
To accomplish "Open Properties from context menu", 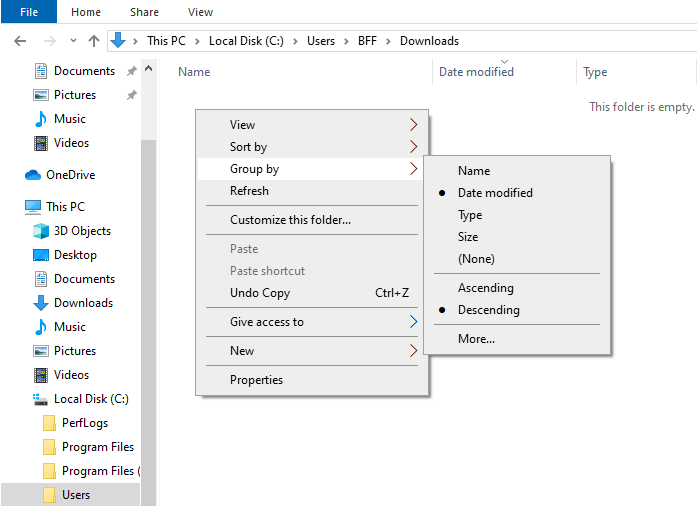I will (312, 380).
